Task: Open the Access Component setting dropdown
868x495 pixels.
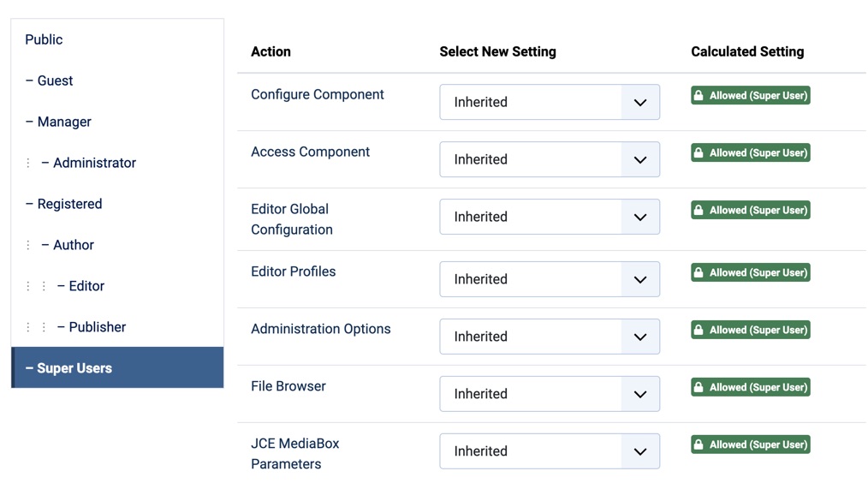Action: point(550,159)
